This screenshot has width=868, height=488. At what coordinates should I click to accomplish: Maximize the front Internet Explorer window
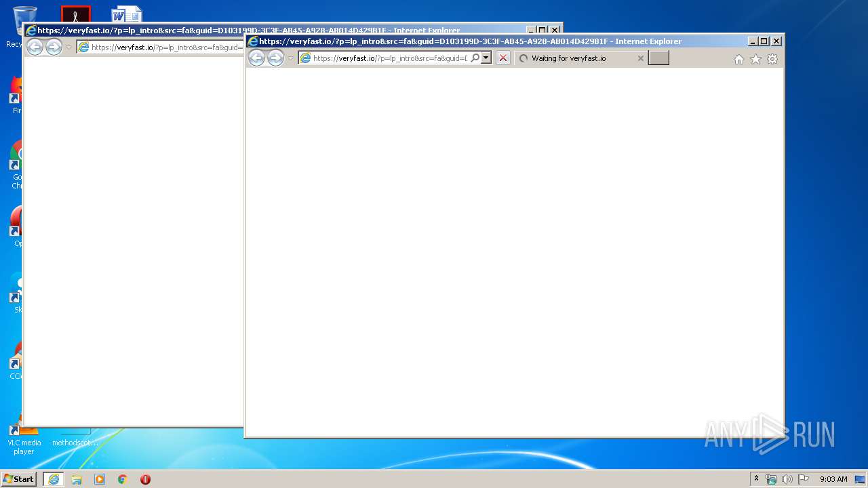pyautogui.click(x=764, y=41)
